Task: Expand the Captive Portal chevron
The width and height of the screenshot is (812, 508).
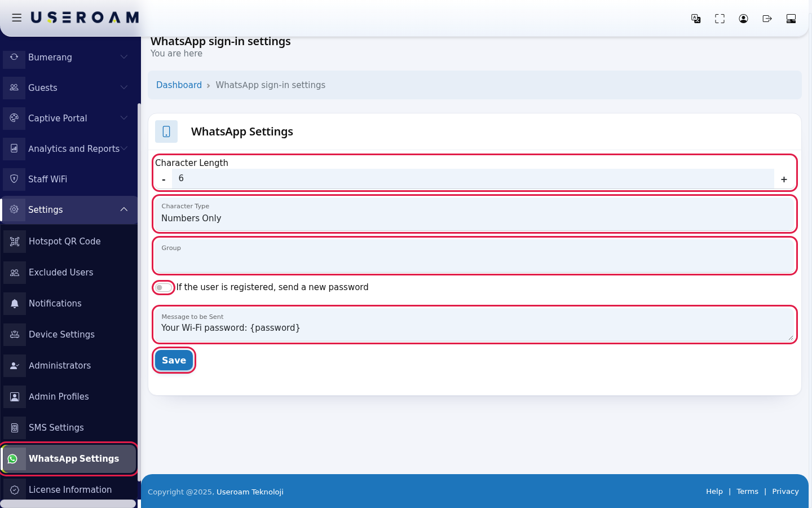Action: (x=124, y=118)
